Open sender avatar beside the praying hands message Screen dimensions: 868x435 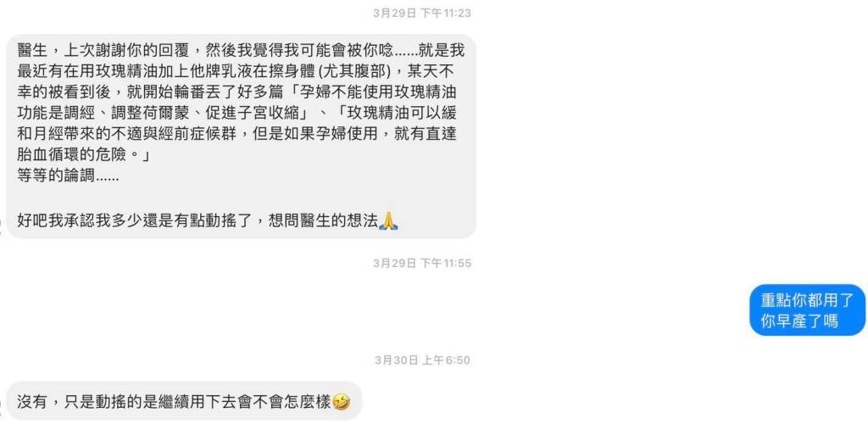pyautogui.click(x=1, y=226)
